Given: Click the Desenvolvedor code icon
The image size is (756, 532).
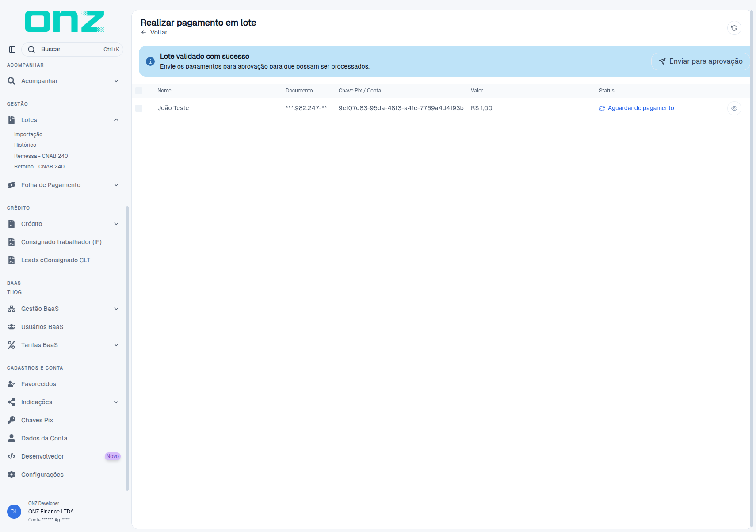Looking at the screenshot, I should (11, 456).
